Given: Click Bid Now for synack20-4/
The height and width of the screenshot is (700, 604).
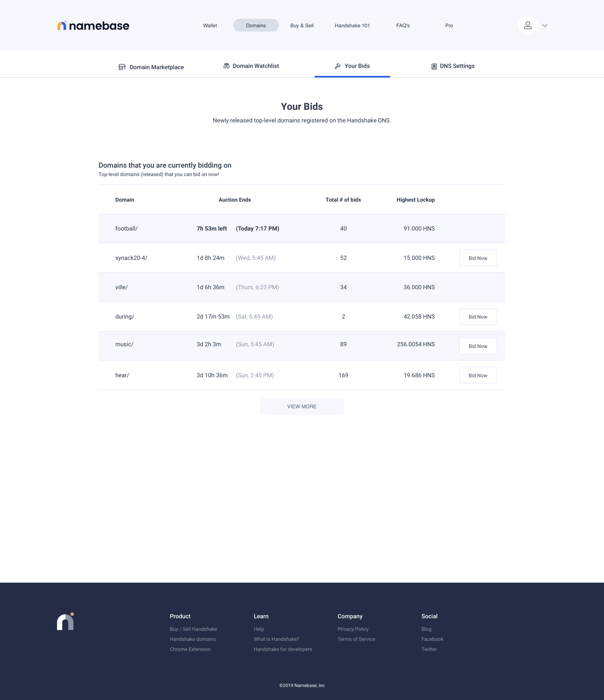Looking at the screenshot, I should coord(478,258).
